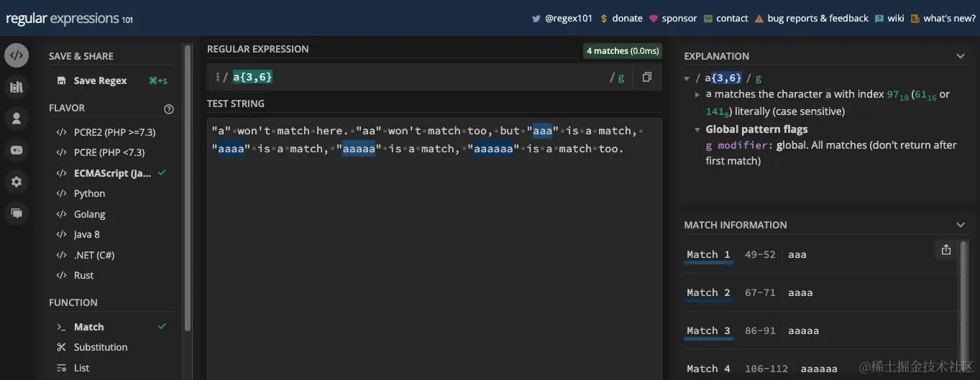
Task: Select Match 4 row 'aaaaaa'
Action: click(820, 368)
